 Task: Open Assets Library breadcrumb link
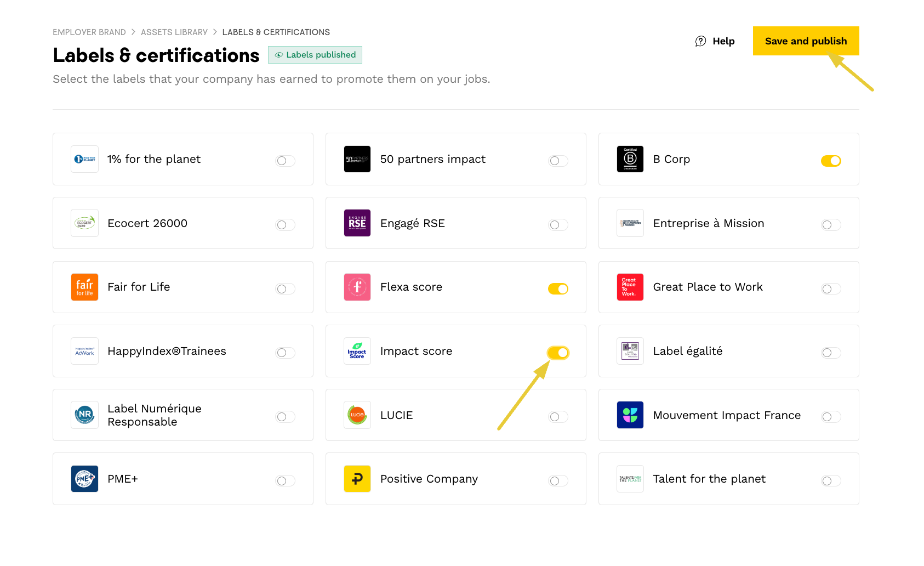coord(174,32)
